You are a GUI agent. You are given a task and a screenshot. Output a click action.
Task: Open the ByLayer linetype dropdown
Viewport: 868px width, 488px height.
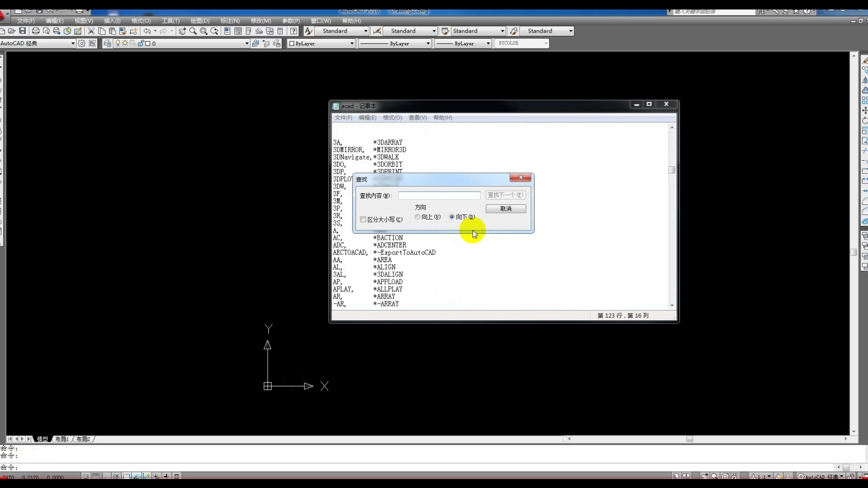tap(428, 43)
